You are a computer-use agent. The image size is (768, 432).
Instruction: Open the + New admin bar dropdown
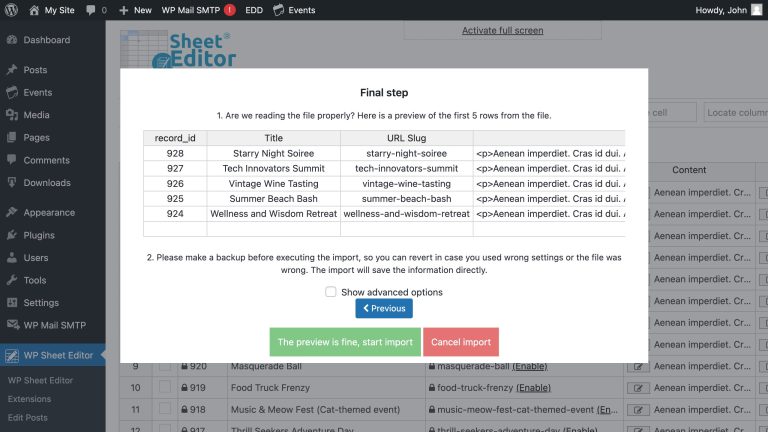coord(135,10)
